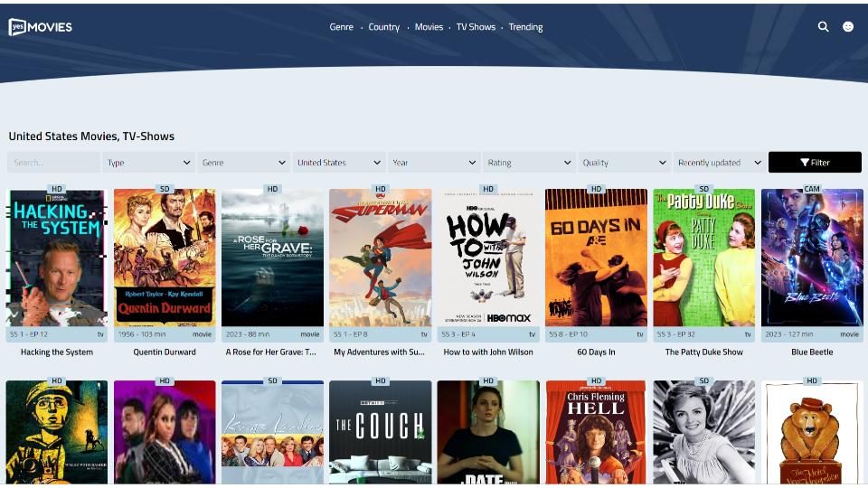Go to the TV Shows page
The height and width of the screenshot is (488, 868).
tap(476, 26)
